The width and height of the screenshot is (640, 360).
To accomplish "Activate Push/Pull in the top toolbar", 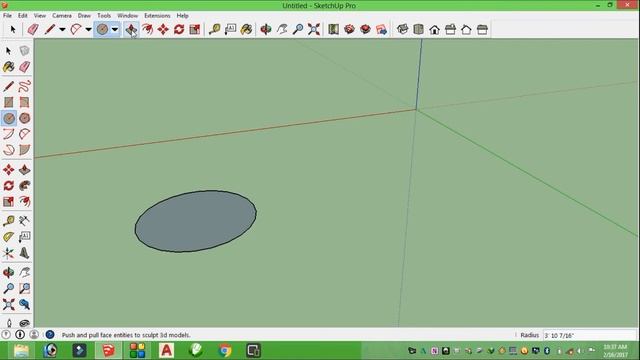I will (x=131, y=29).
